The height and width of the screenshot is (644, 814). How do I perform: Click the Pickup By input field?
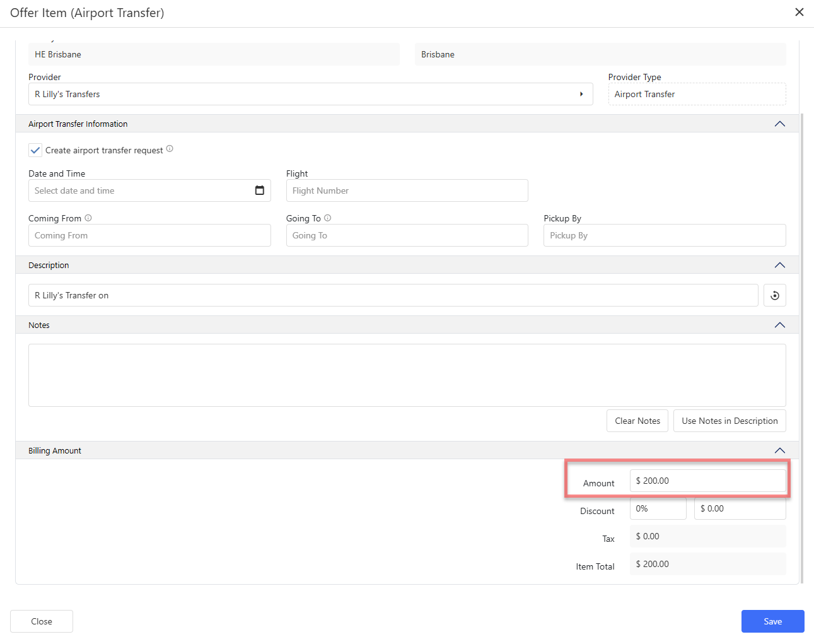tap(665, 235)
